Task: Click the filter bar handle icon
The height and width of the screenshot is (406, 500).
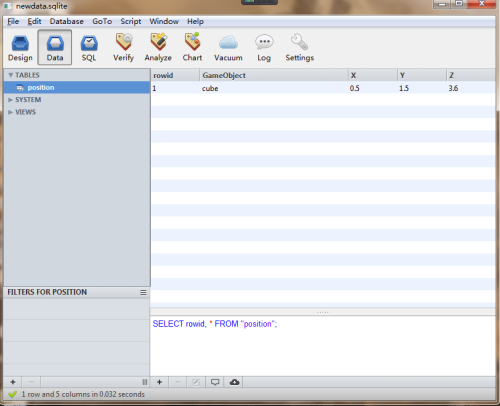Action: click(x=144, y=382)
